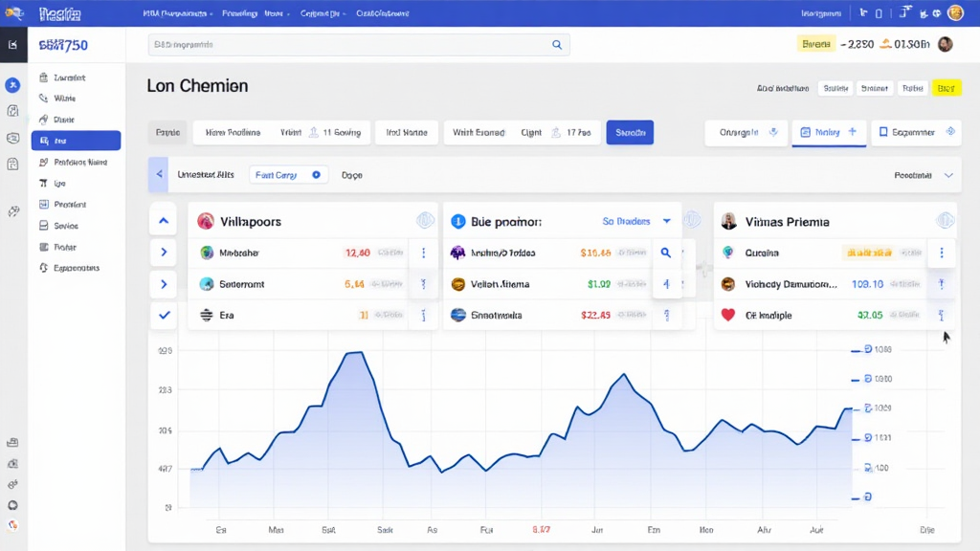Toggle the checkmark button beside the Era row
This screenshot has width=980, height=551.
(164, 315)
